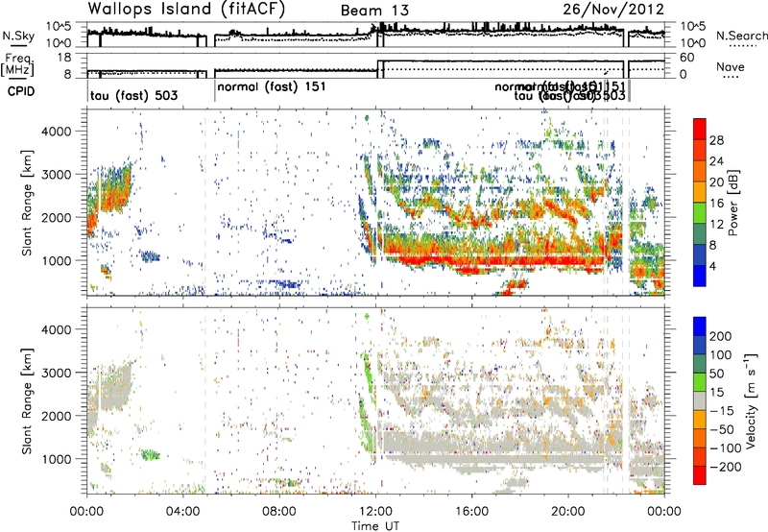
Task: Click the "24" power color bar label
Action: (x=716, y=161)
